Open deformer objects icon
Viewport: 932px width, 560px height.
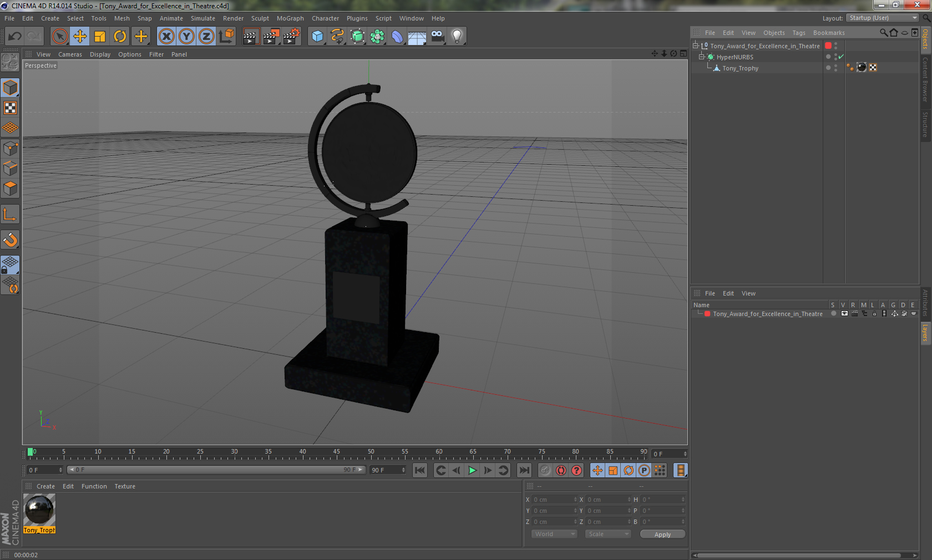click(x=397, y=37)
